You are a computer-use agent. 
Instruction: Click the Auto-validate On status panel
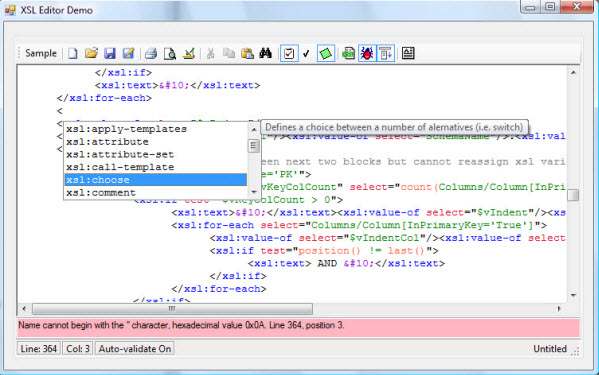[x=134, y=349]
